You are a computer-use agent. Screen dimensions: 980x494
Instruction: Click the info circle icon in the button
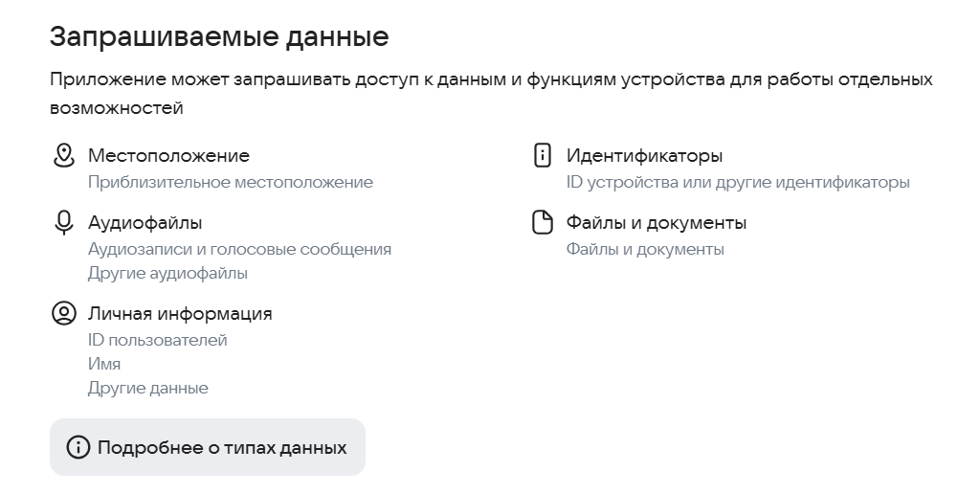click(78, 447)
